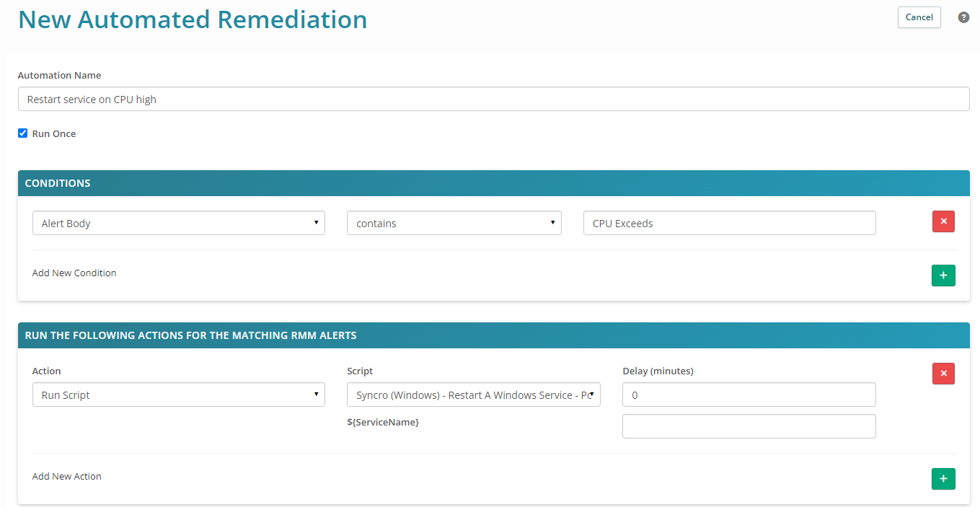Click the Add New Condition text
The height and width of the screenshot is (507, 980).
pos(74,273)
